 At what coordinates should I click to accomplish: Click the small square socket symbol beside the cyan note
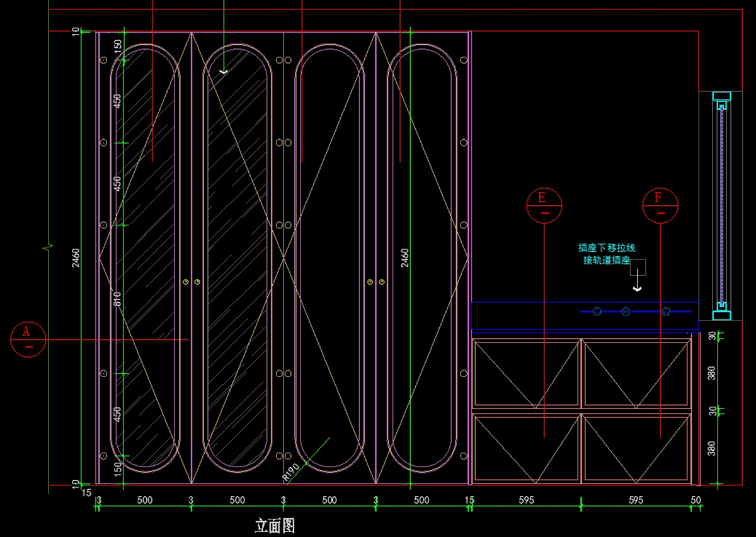click(638, 266)
